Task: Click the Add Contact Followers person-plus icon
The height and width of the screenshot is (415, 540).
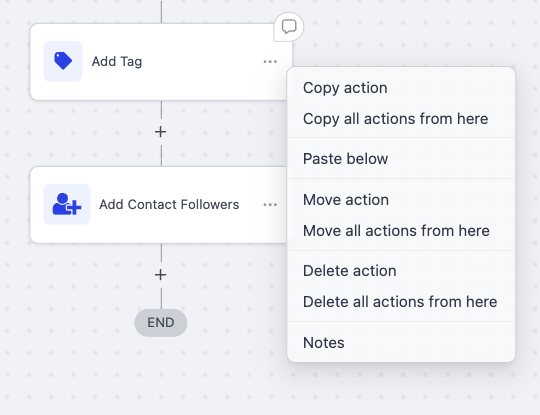Action: coord(66,204)
